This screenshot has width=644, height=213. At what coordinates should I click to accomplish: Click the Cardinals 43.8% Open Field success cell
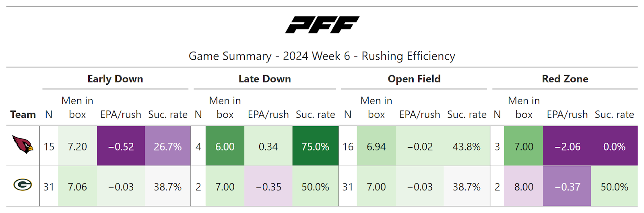466,146
